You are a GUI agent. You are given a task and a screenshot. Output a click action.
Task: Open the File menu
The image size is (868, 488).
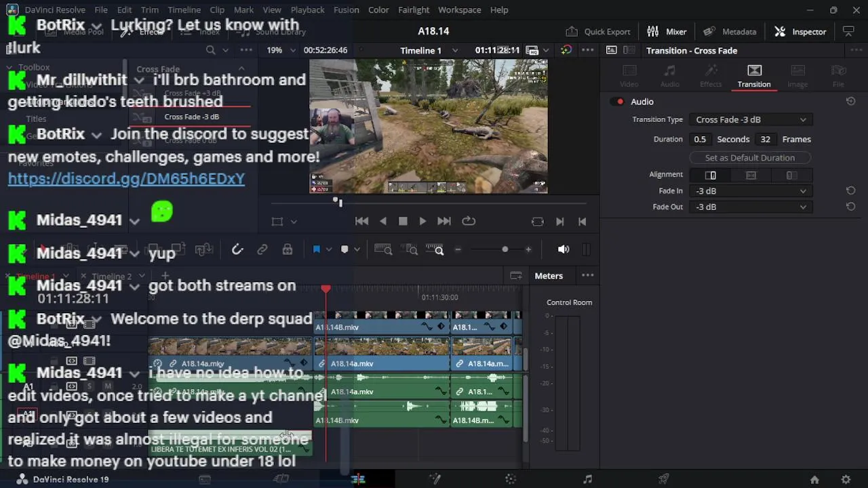(101, 9)
